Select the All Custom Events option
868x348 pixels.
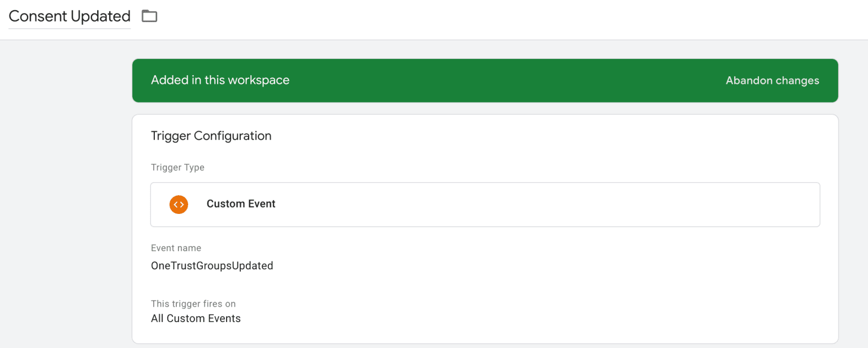click(196, 318)
